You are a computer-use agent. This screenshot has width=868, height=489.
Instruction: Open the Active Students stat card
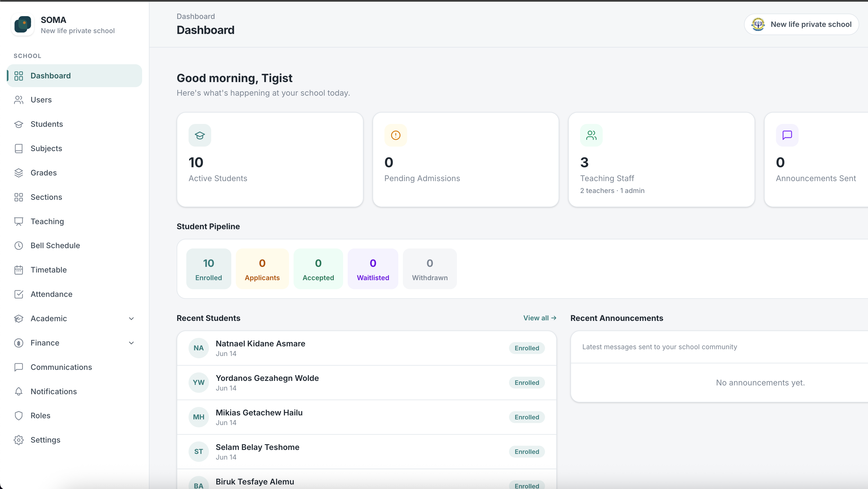click(270, 160)
